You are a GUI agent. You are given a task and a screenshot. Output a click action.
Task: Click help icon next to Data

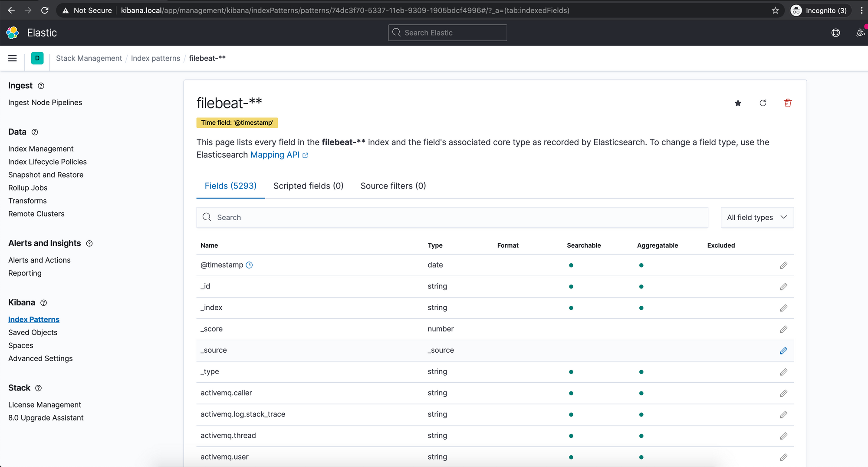pyautogui.click(x=35, y=132)
